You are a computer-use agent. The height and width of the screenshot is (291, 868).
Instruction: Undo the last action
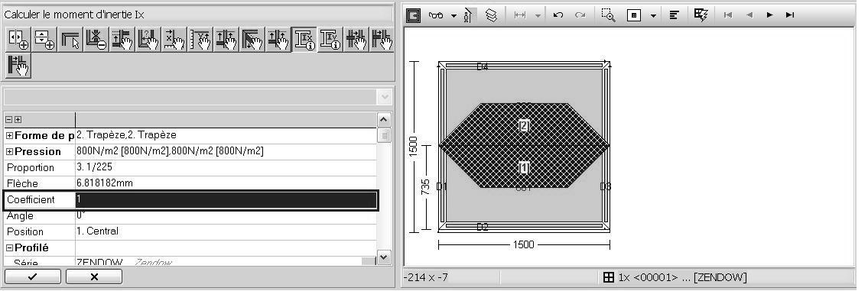pos(558,15)
